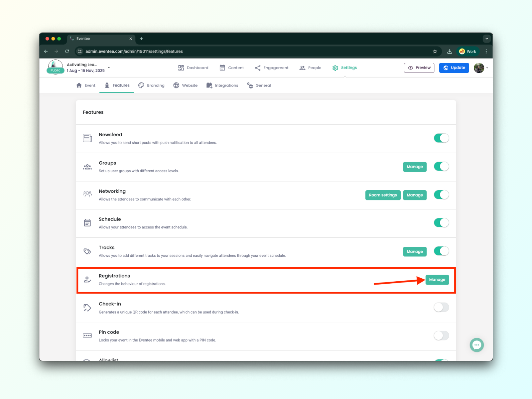This screenshot has width=532, height=399.
Task: Switch to the Integrations tab
Action: coord(222,85)
